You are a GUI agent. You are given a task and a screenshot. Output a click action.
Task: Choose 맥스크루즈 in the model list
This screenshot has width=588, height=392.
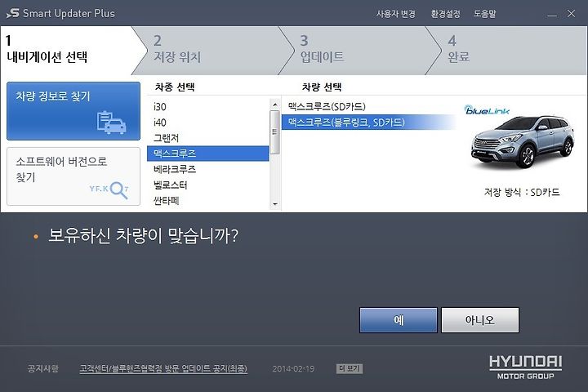pyautogui.click(x=208, y=154)
